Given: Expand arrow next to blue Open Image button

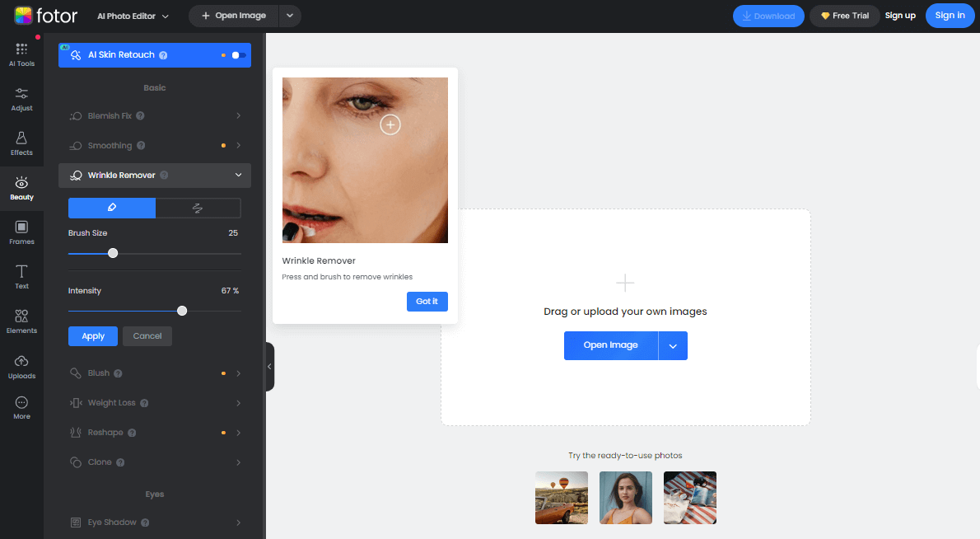Looking at the screenshot, I should (x=673, y=346).
